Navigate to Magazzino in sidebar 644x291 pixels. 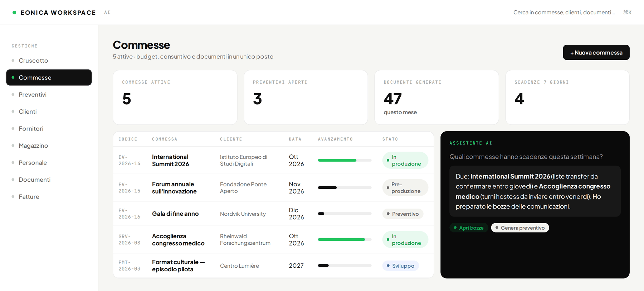(49, 145)
